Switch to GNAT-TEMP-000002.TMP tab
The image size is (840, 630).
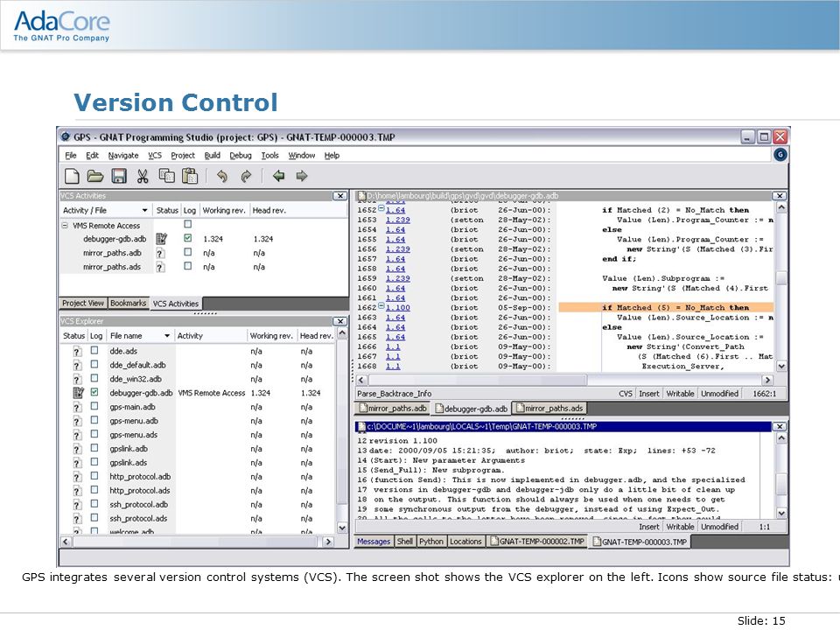[x=536, y=542]
